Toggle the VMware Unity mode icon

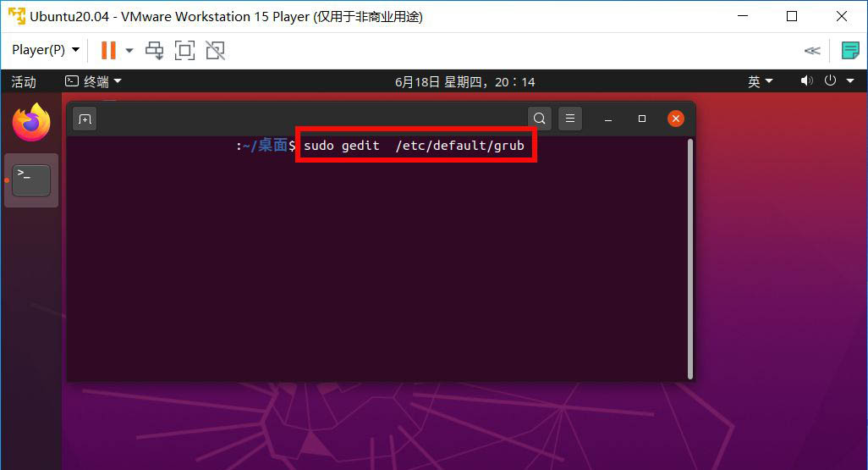pos(216,51)
